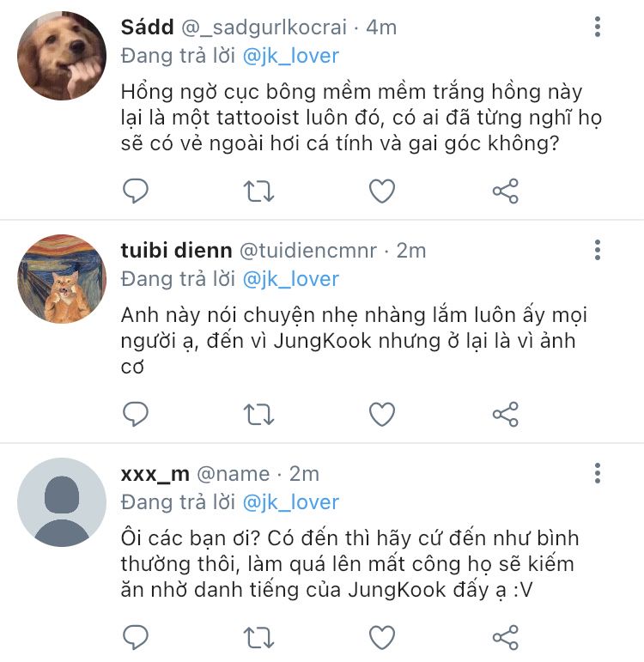Screen dimensions: 644x662
Task: Reply to Sádd's tweet
Action: [x=136, y=191]
